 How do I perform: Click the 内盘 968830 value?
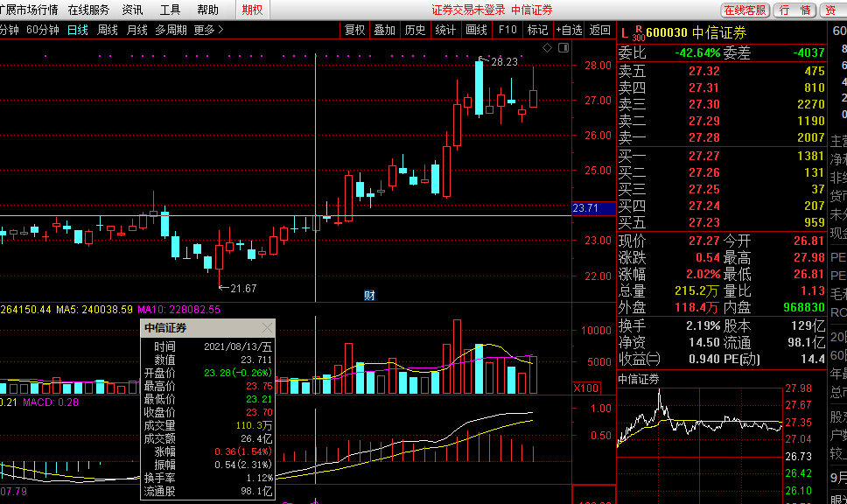click(804, 308)
